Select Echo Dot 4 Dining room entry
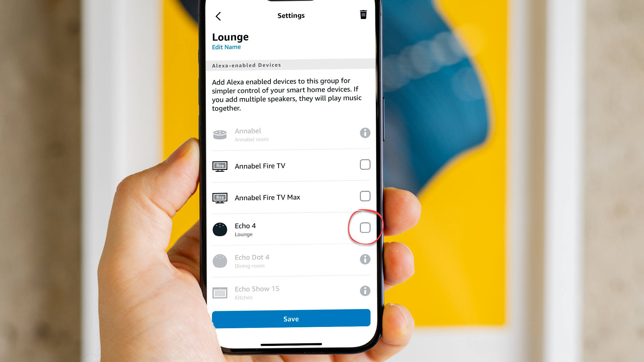Image resolution: width=644 pixels, height=362 pixels. (290, 260)
